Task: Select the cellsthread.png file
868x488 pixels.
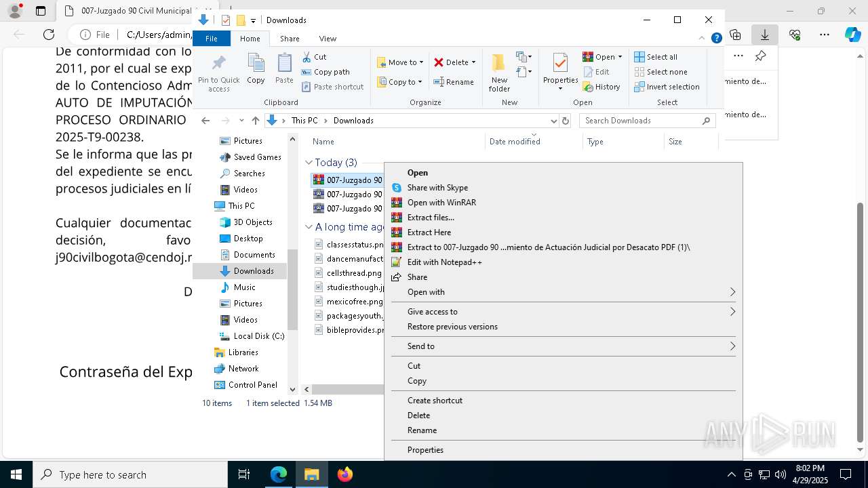Action: 349,273
